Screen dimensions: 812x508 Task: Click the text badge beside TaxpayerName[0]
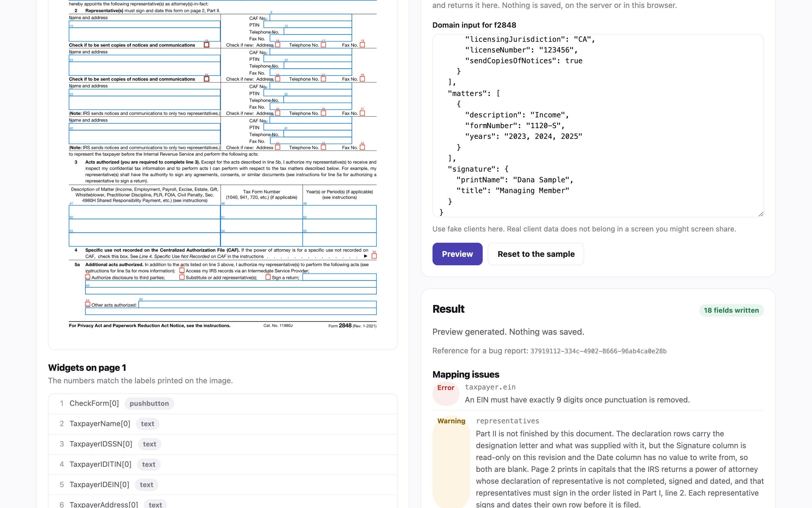147,424
